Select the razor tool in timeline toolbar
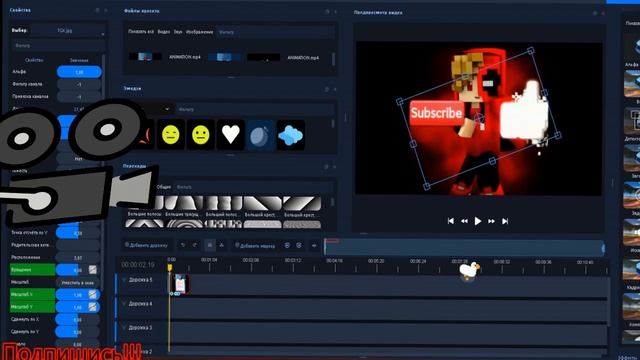This screenshot has height=360, width=640. pyautogui.click(x=222, y=245)
